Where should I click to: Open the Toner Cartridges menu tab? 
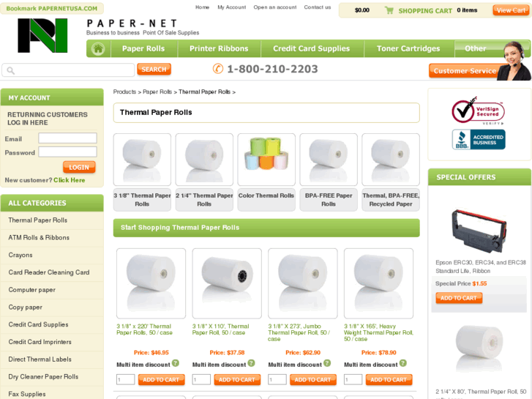[x=408, y=48]
